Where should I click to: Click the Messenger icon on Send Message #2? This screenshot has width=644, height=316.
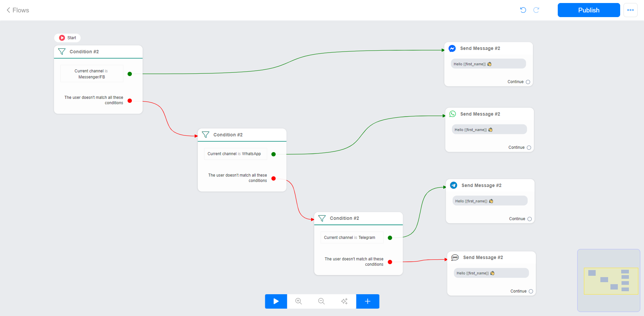[x=452, y=48]
